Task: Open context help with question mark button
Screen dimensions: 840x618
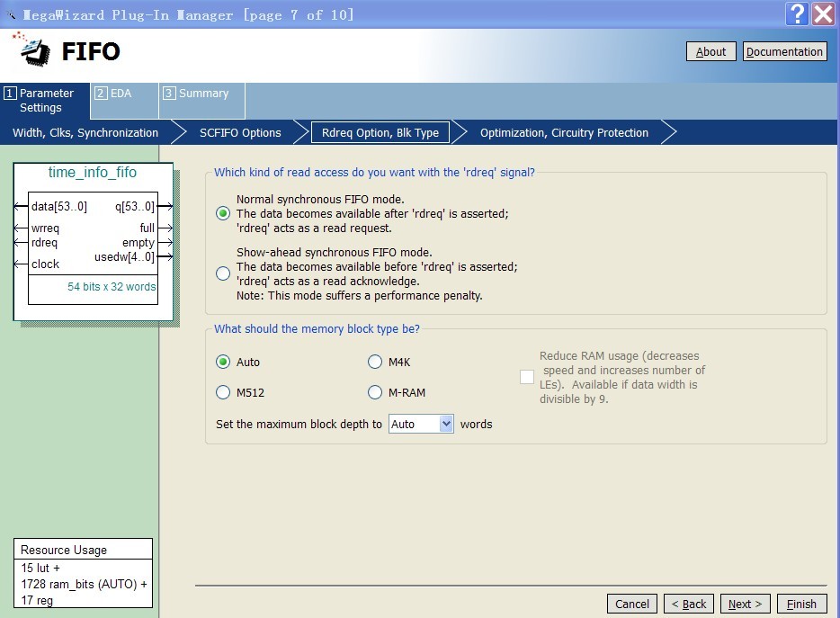Action: [797, 13]
